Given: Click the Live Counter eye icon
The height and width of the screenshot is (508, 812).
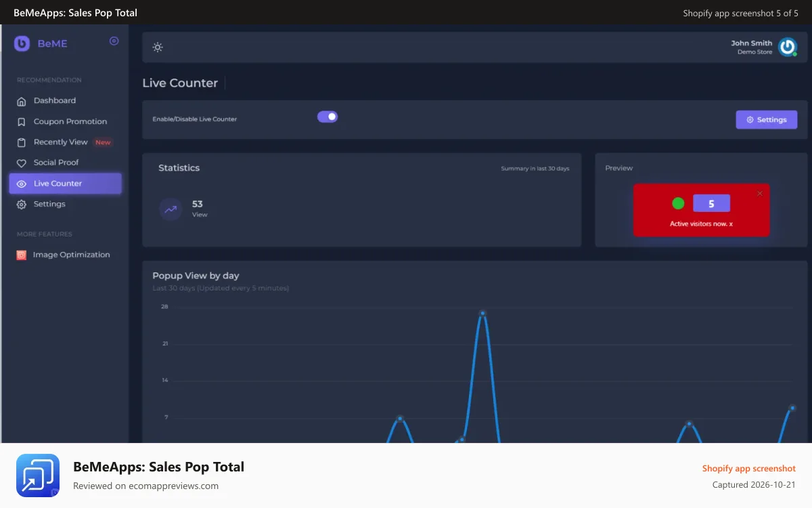Looking at the screenshot, I should 21,184.
